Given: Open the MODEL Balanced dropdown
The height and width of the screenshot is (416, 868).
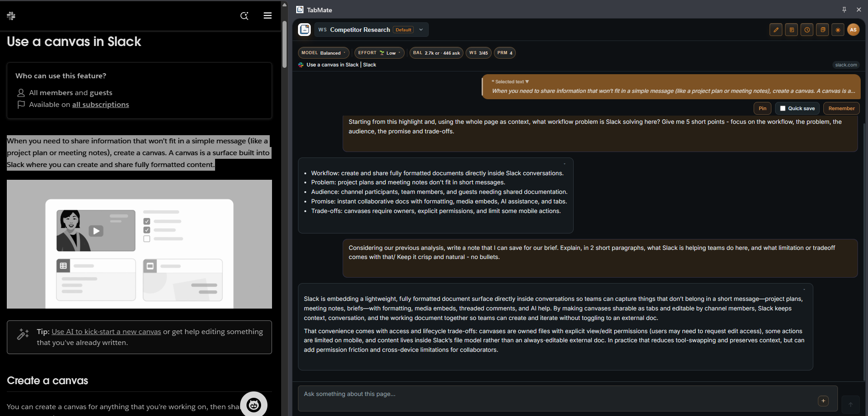Looking at the screenshot, I should point(323,53).
